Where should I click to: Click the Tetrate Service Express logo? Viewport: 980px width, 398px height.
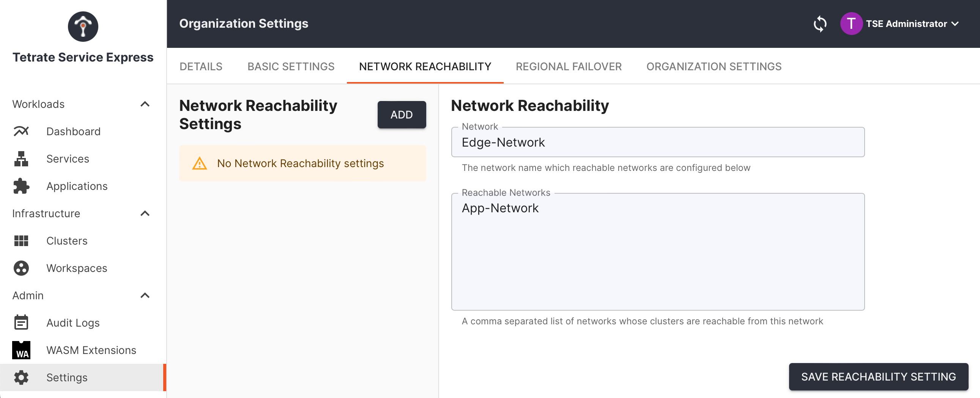[x=83, y=26]
